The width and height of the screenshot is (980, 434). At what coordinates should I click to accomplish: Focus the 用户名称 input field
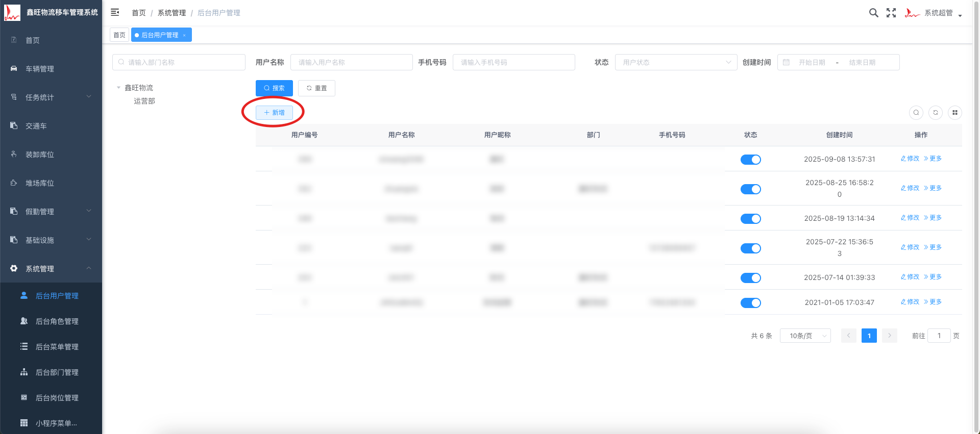point(352,62)
